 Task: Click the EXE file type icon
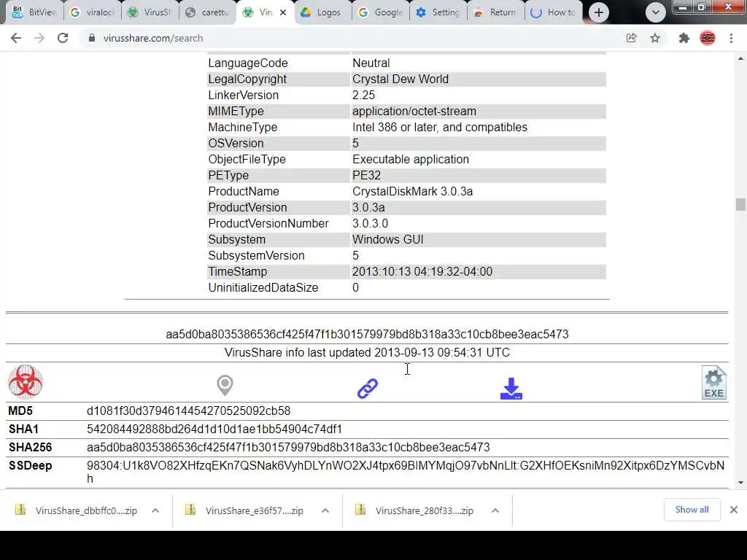click(x=713, y=382)
